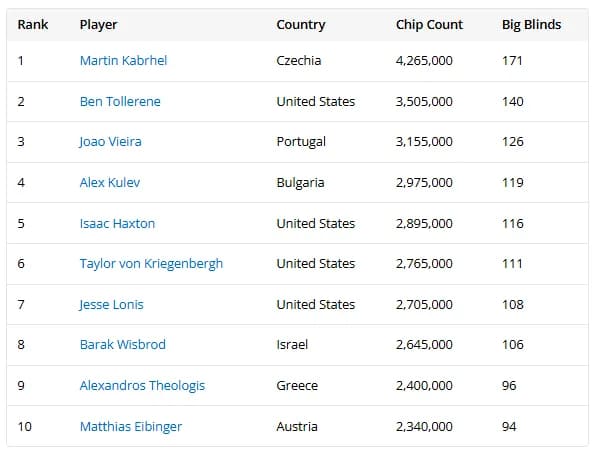Click the Chip Count column header
Screen dimensions: 599x456
[429, 24]
